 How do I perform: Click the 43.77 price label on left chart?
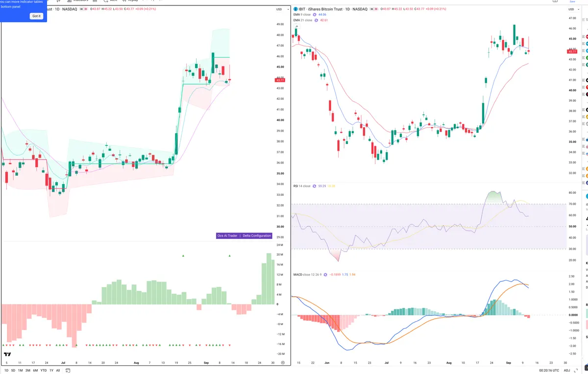(x=279, y=80)
